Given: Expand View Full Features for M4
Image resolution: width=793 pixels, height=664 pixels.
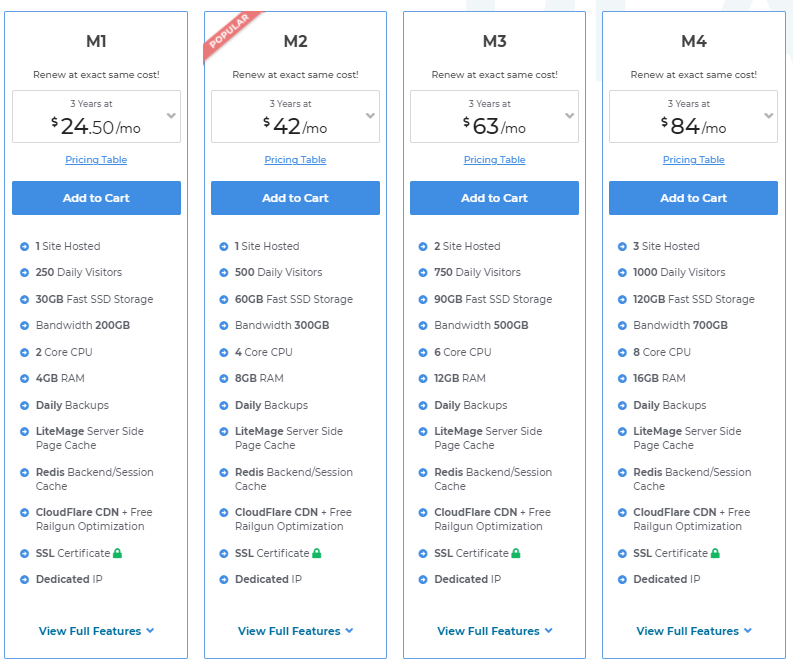Looking at the screenshot, I should (694, 631).
